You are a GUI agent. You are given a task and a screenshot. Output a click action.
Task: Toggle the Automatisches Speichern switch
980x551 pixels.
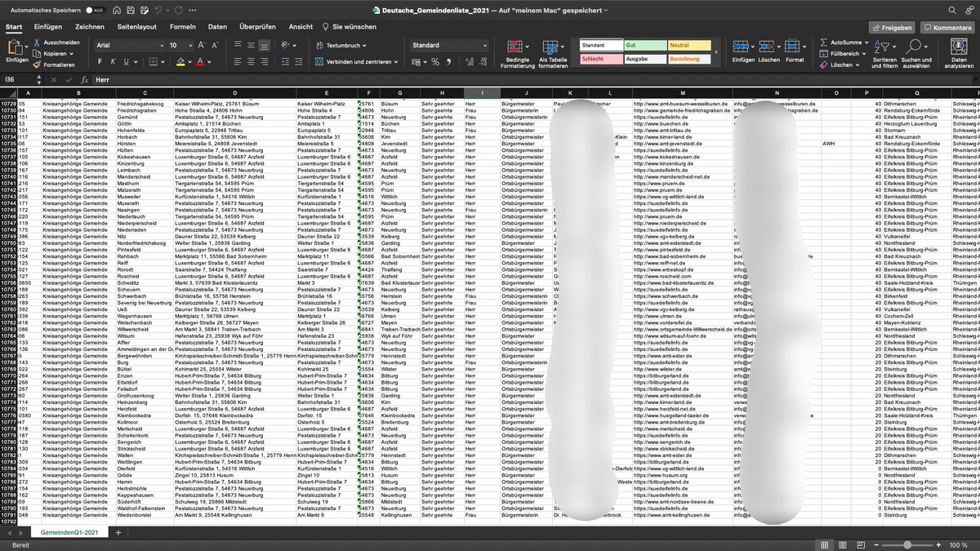[x=95, y=11]
